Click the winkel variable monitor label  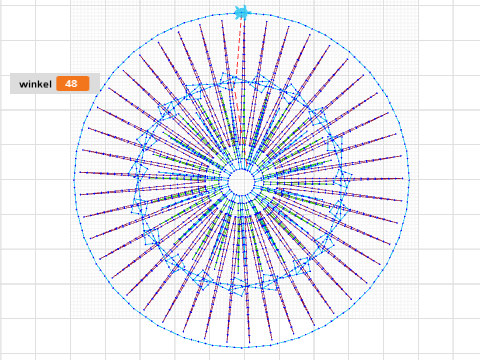[35, 84]
